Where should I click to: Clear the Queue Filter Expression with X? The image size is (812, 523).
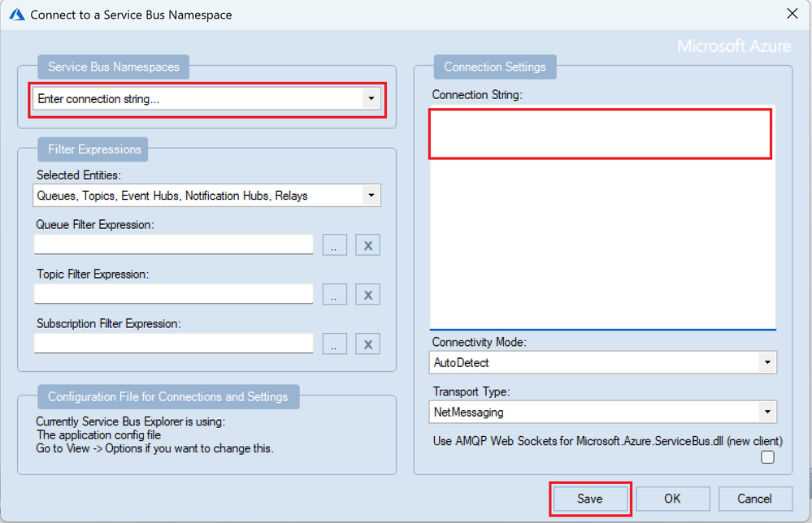[x=367, y=244]
